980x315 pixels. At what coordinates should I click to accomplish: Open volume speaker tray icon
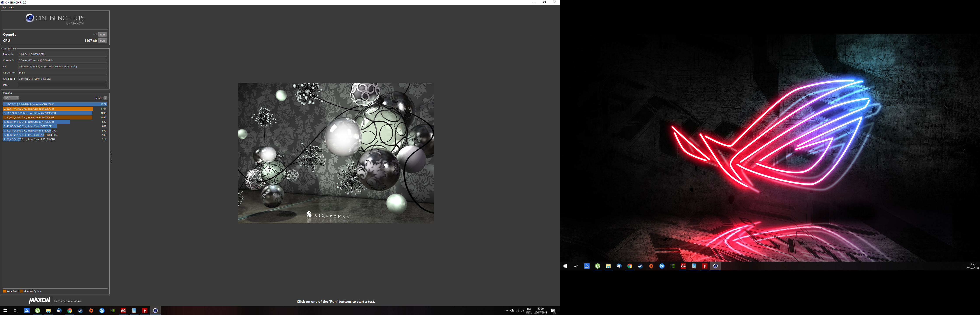coord(522,311)
